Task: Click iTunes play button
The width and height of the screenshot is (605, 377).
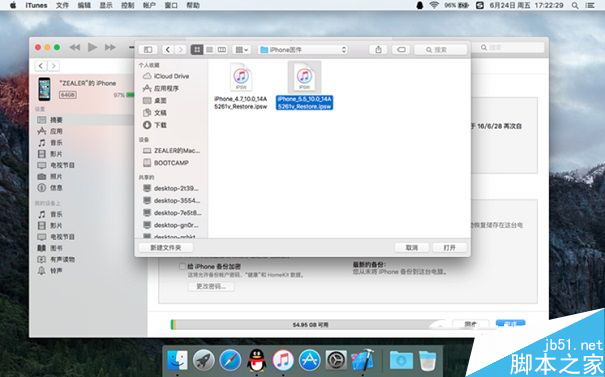Action: [92, 47]
